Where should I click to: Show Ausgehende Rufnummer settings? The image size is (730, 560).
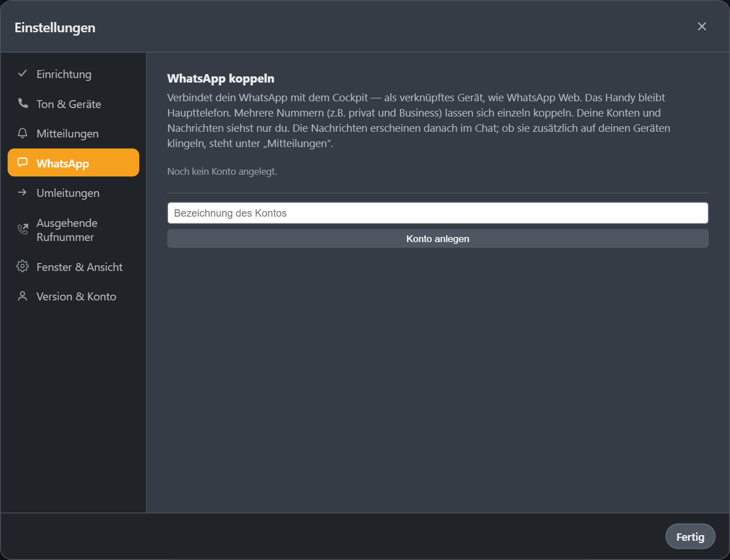[x=74, y=230]
